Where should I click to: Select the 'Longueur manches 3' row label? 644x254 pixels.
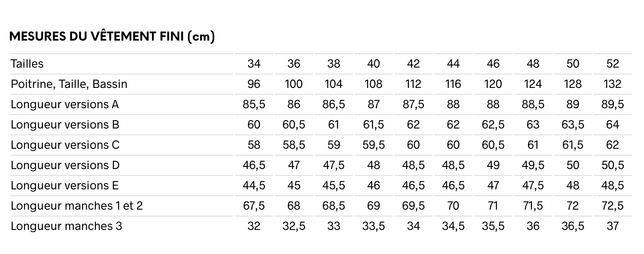click(x=66, y=226)
